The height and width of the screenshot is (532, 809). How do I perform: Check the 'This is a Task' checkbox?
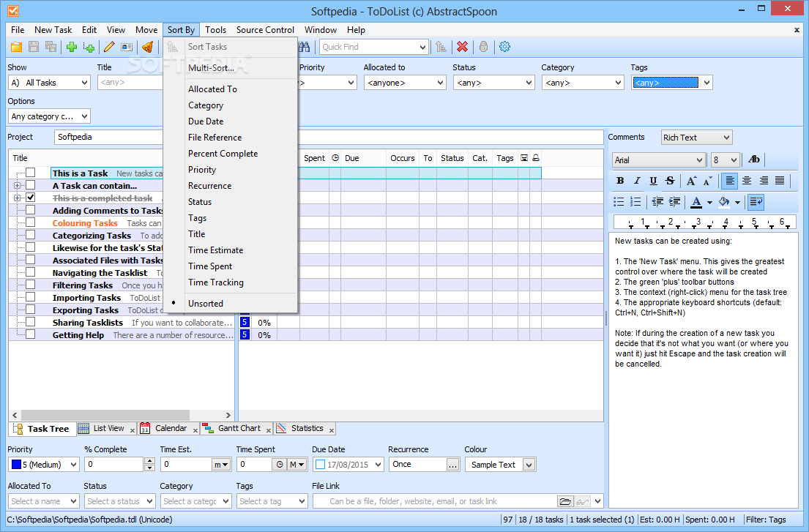coord(31,173)
